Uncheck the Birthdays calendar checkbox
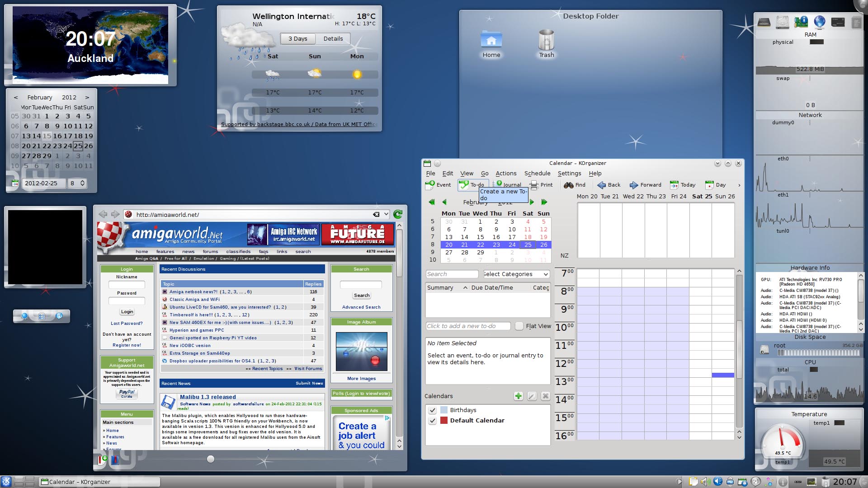The height and width of the screenshot is (488, 868). tap(433, 410)
